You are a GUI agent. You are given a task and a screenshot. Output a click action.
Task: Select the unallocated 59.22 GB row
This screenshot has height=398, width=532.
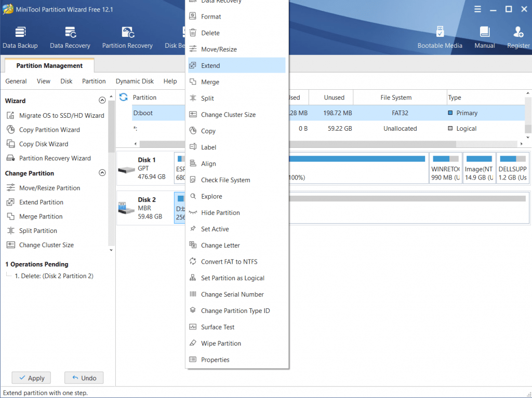click(328, 129)
